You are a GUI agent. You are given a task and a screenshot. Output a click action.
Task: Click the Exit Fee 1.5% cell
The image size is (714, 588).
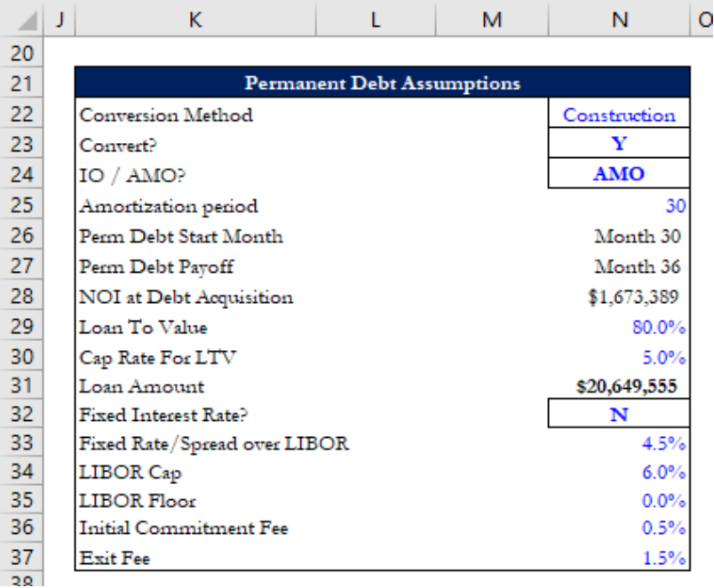click(619, 558)
